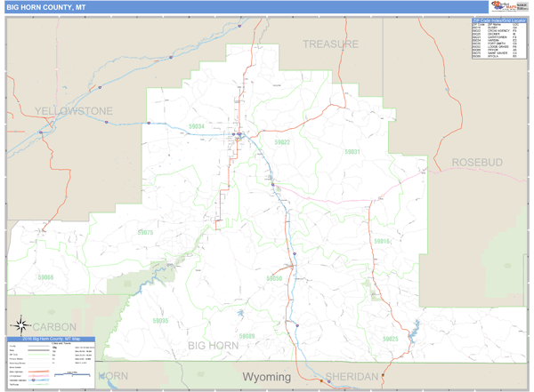Open the ZIP Code Index/Grid Locator header

click(x=499, y=20)
